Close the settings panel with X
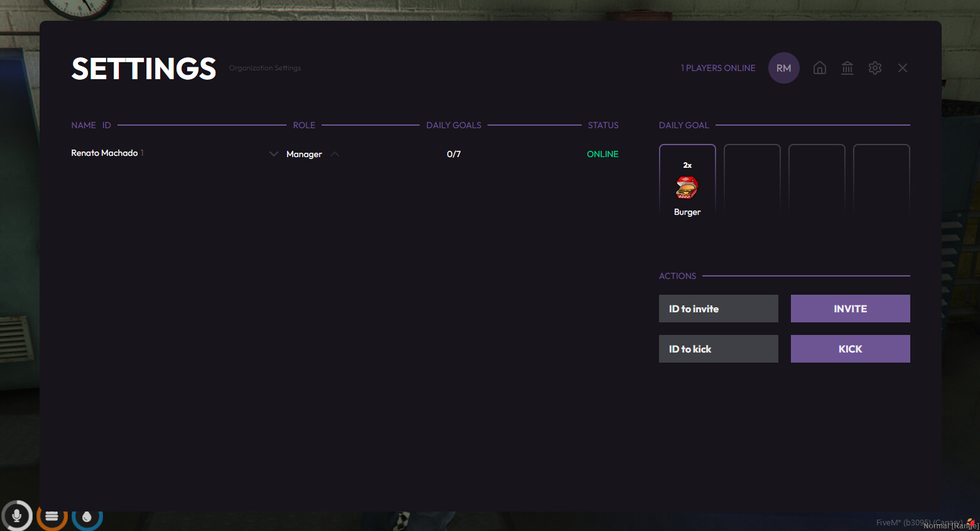 tap(903, 68)
